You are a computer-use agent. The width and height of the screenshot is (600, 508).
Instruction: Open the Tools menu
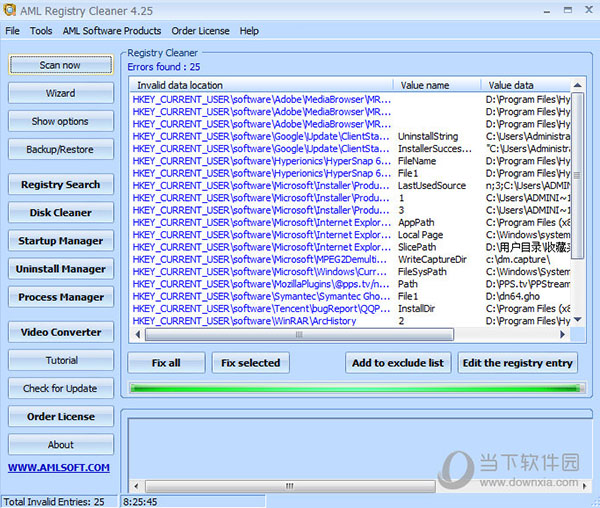pyautogui.click(x=41, y=31)
